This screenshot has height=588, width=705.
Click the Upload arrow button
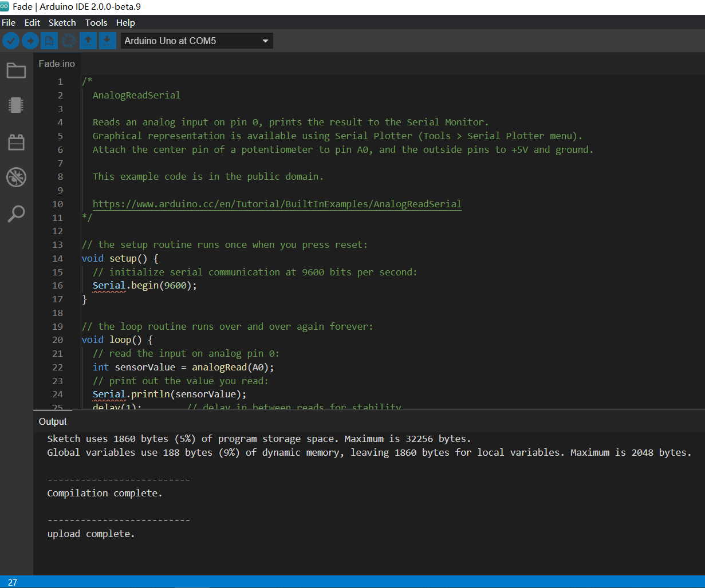point(30,41)
